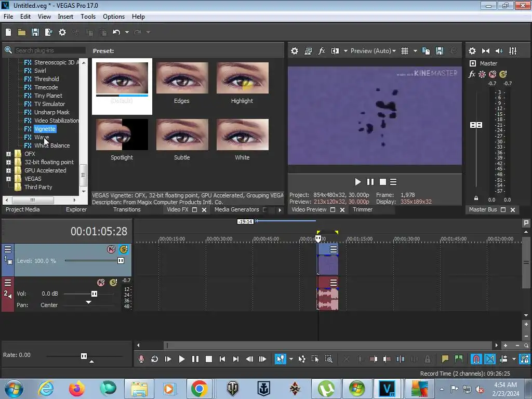Click the Record microphone button in the transport
The image size is (532, 399).
point(141,359)
